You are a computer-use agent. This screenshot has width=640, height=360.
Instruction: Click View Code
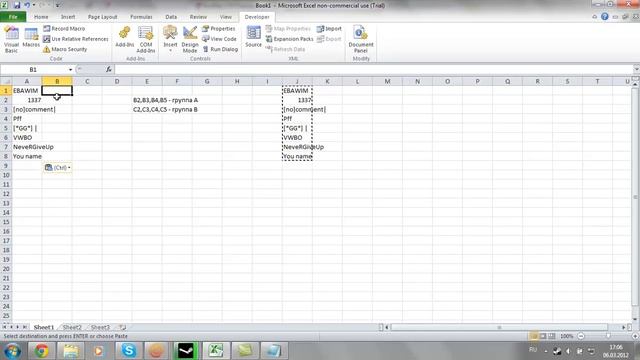point(219,39)
